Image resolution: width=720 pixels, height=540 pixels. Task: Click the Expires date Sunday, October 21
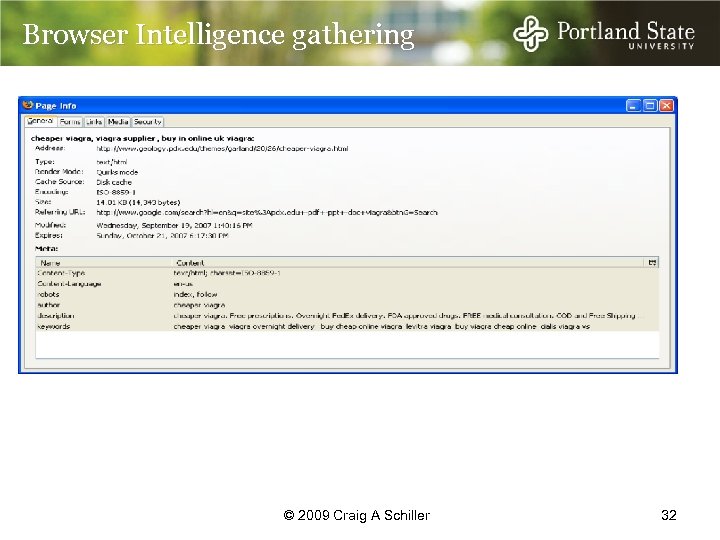click(x=162, y=236)
